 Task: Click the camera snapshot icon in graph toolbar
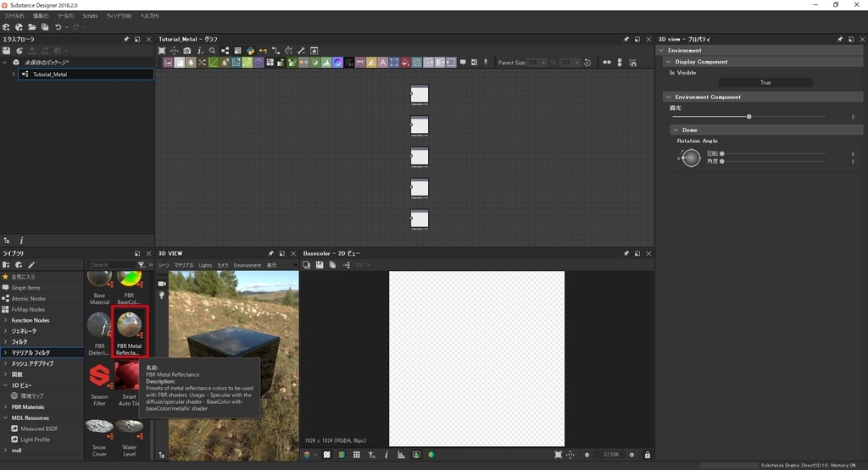(187, 51)
